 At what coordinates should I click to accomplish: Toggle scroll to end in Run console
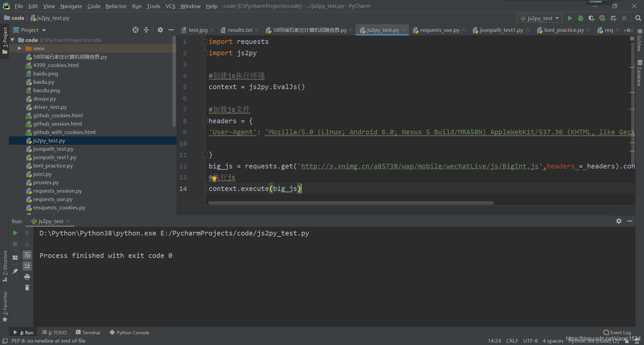(x=27, y=266)
